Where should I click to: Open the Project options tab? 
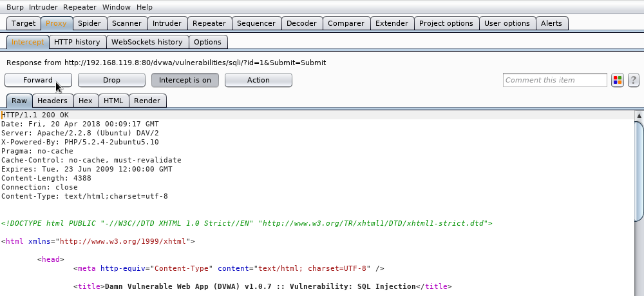(446, 23)
